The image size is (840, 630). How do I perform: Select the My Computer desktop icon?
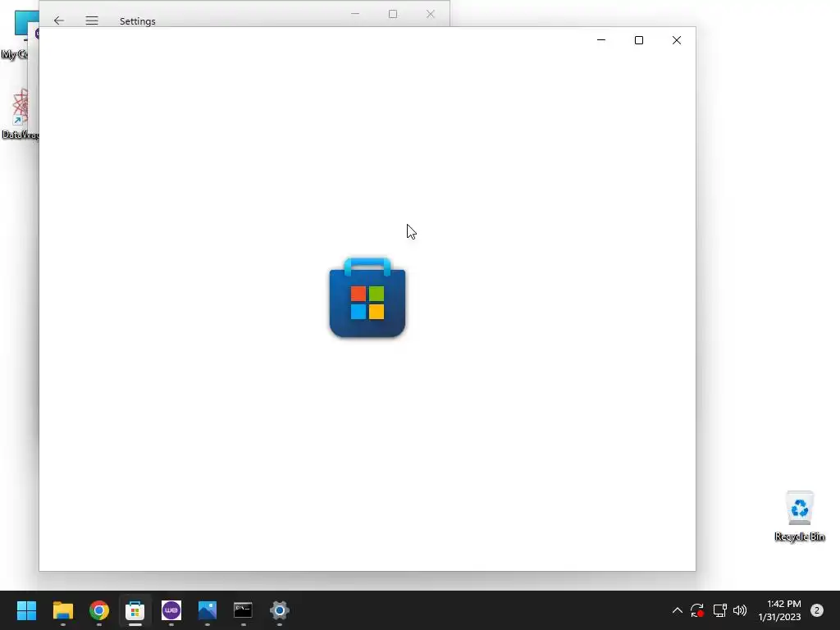20,35
